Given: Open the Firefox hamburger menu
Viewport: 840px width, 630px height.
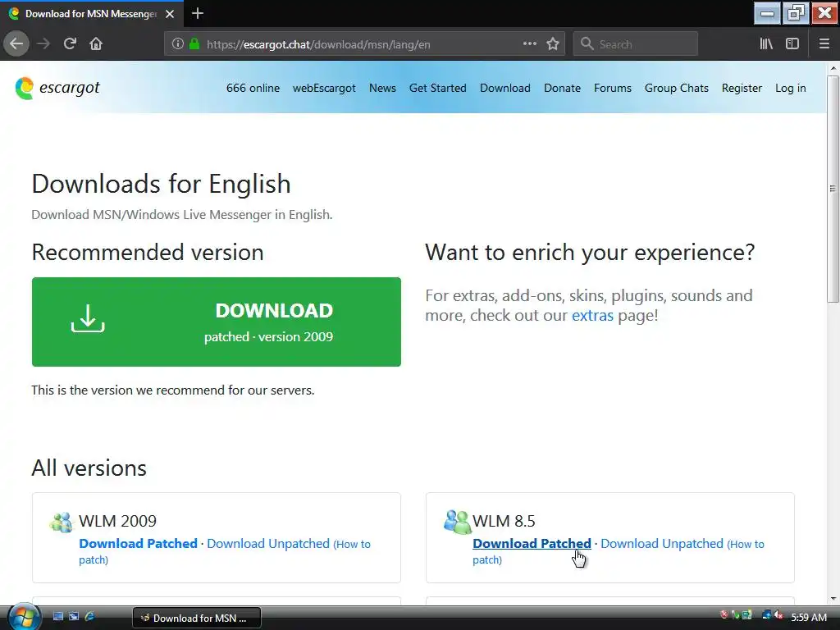Looking at the screenshot, I should pos(824,44).
